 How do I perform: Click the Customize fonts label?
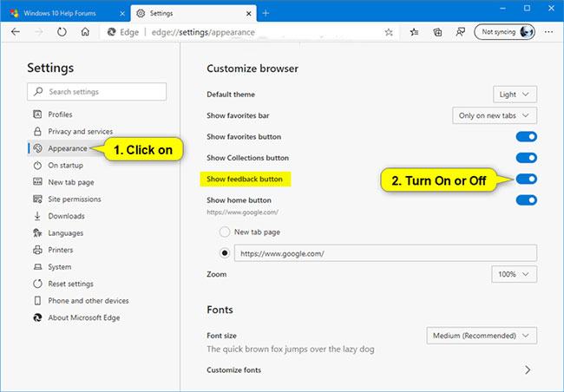click(233, 369)
